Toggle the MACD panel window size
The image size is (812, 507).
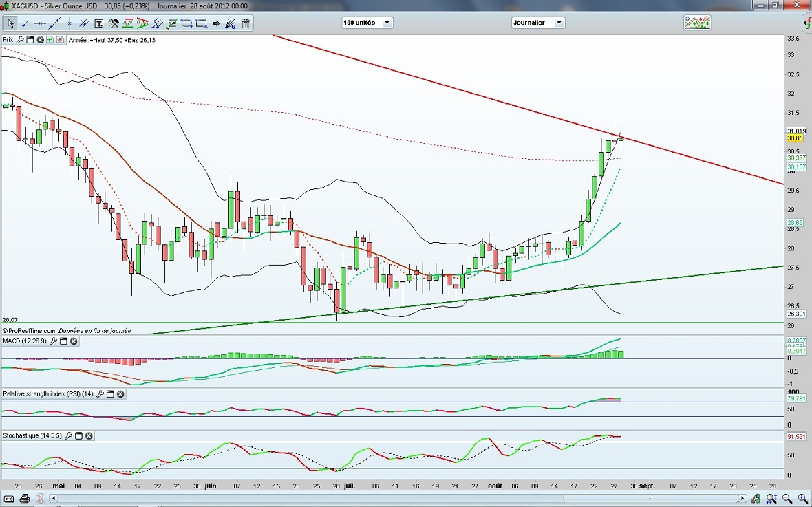click(63, 341)
